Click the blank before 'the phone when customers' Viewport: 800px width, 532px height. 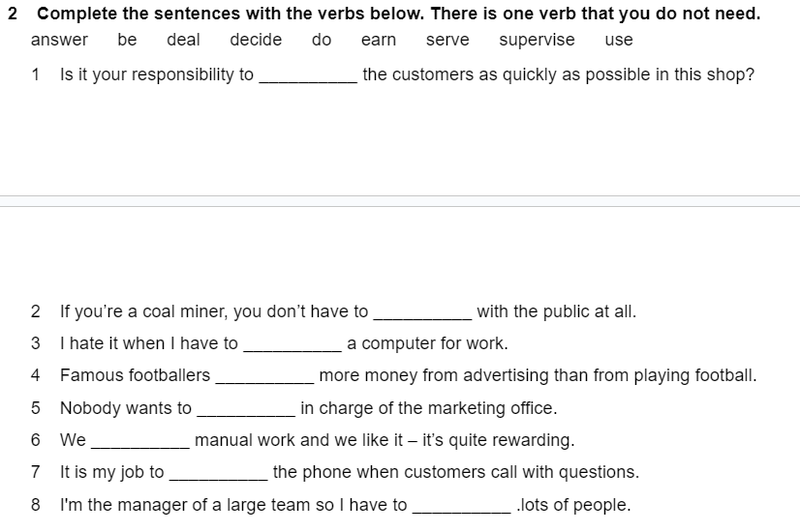pyautogui.click(x=217, y=472)
